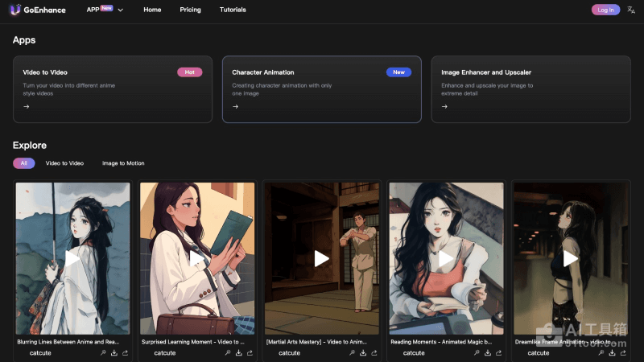
Task: Open the language translation switcher
Action: pyautogui.click(x=631, y=10)
